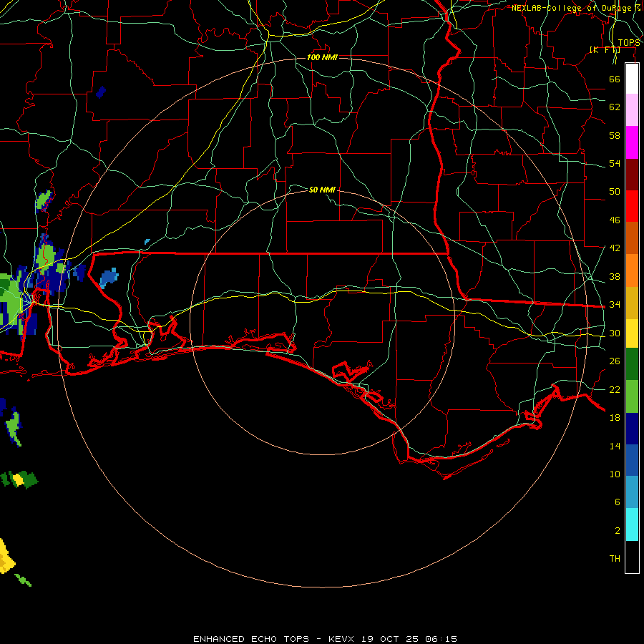Click the magenta 54-58 kft legend swatch
This screenshot has height=644, width=644.
(x=632, y=142)
